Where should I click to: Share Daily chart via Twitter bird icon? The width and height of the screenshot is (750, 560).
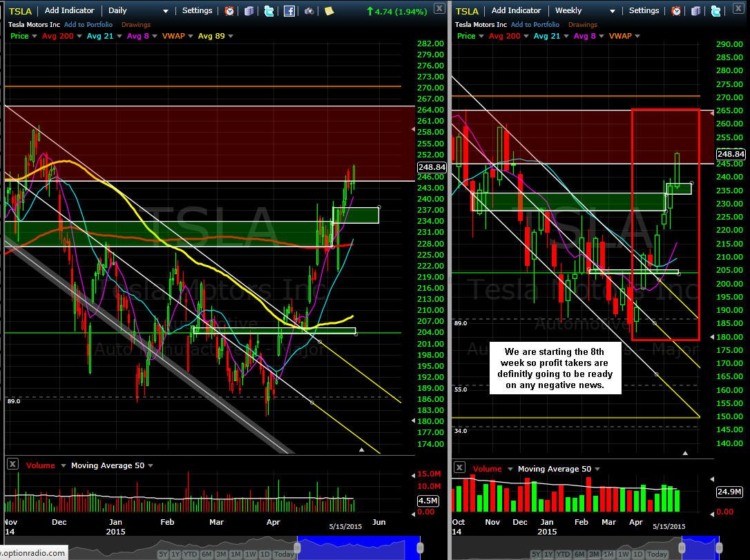coord(269,11)
